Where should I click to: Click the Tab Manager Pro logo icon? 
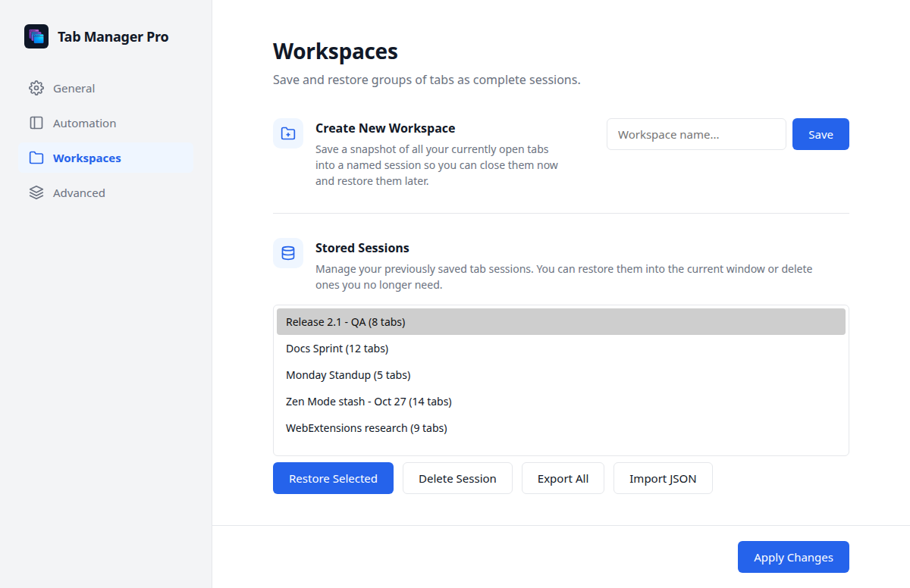coord(36,36)
